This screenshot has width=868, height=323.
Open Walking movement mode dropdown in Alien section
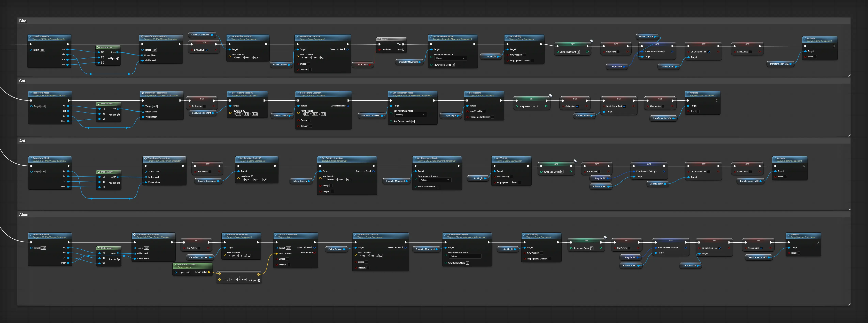click(x=465, y=256)
